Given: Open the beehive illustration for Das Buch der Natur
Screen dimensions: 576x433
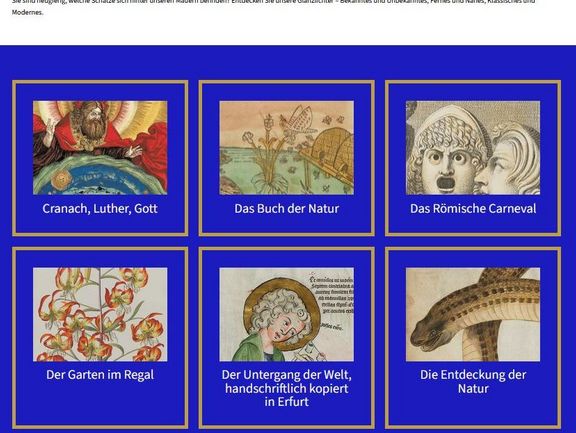Looking at the screenshot, I should click(x=287, y=148).
